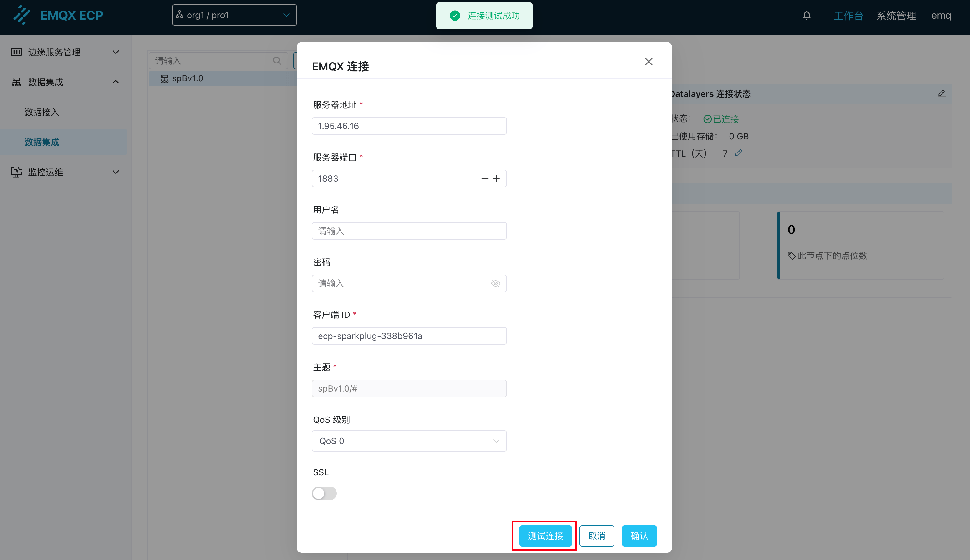Edit Datalayers connection status pencil icon
The height and width of the screenshot is (560, 970).
pyautogui.click(x=941, y=93)
